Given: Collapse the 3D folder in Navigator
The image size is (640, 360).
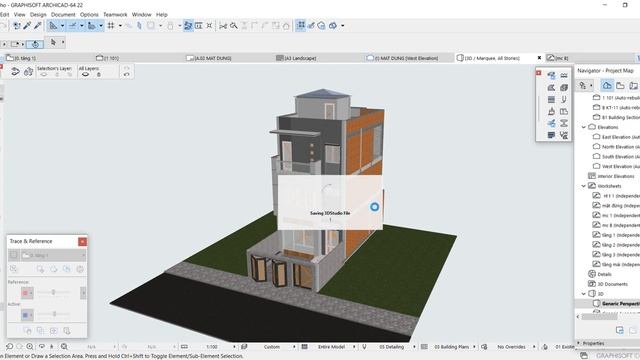Looking at the screenshot, I should pyautogui.click(x=584, y=294).
